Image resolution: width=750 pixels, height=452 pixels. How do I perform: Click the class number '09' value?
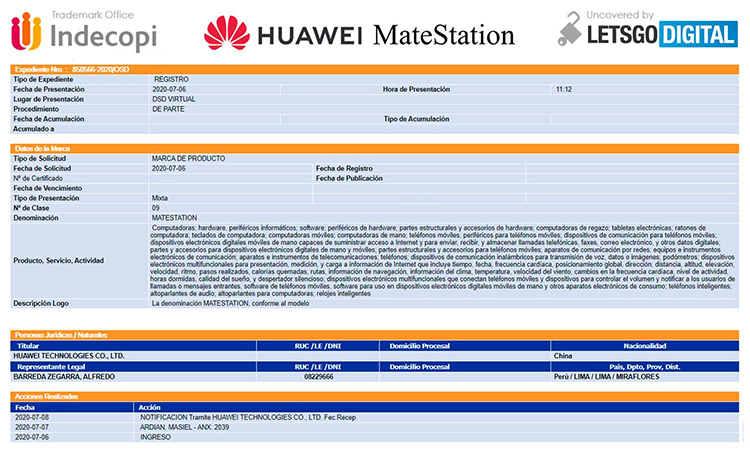coord(156,208)
